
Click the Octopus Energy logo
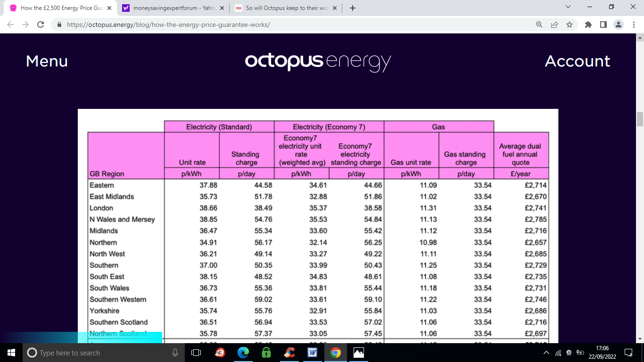318,62
